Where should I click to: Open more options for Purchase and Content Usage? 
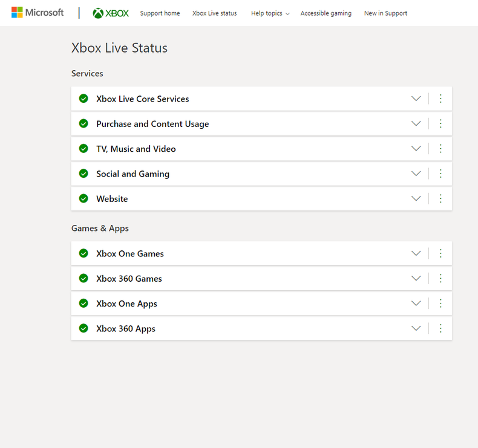pos(440,123)
